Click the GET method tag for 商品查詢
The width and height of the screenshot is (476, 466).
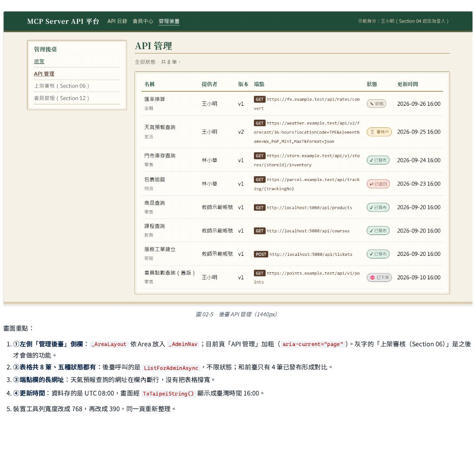[260, 208]
